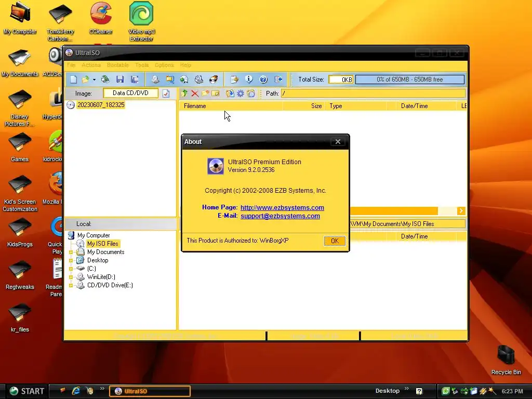Click the Convert image toolbar icon
Image resolution: width=532 pixels, height=399 pixels.
point(184,79)
